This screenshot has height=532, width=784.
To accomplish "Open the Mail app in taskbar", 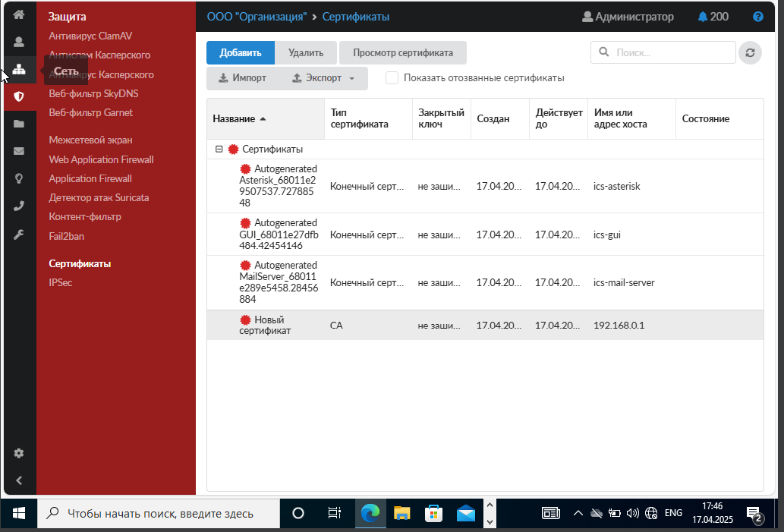I will coord(466,513).
